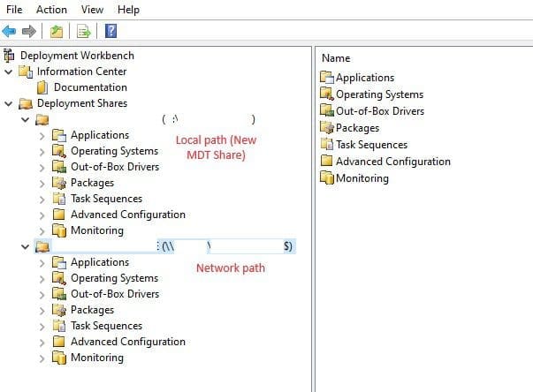Open Advanced Configuration in the right pane
This screenshot has height=392, width=533.
392,162
